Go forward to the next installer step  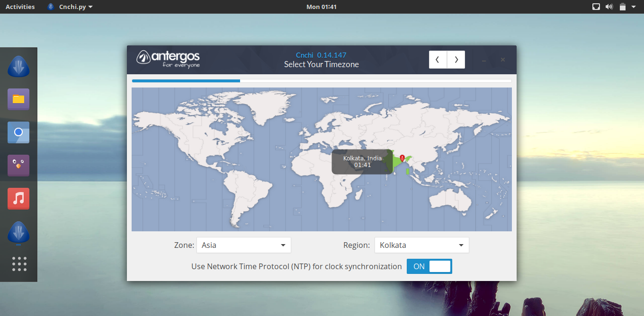[x=456, y=60]
